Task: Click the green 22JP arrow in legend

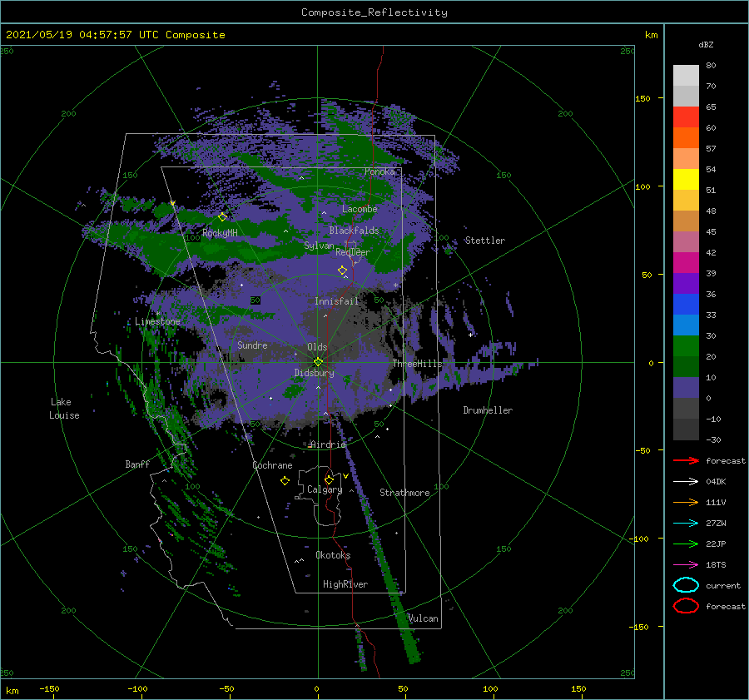Action: point(686,544)
